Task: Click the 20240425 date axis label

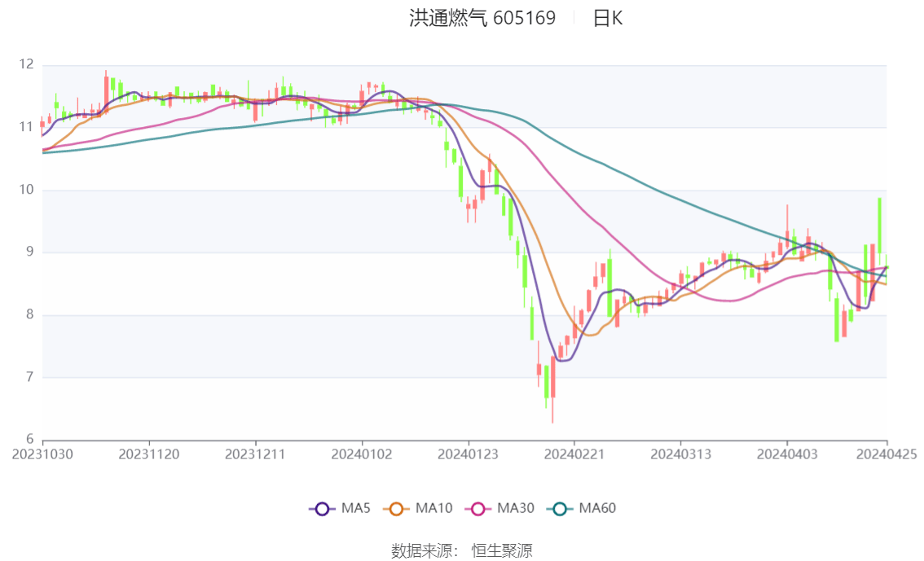Action: (x=887, y=454)
